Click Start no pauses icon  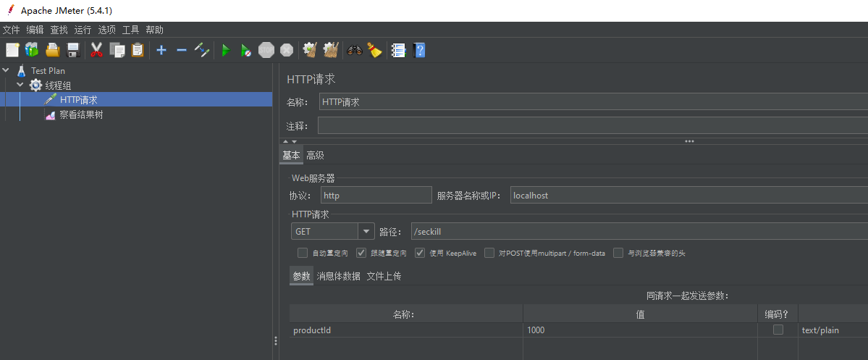click(246, 51)
